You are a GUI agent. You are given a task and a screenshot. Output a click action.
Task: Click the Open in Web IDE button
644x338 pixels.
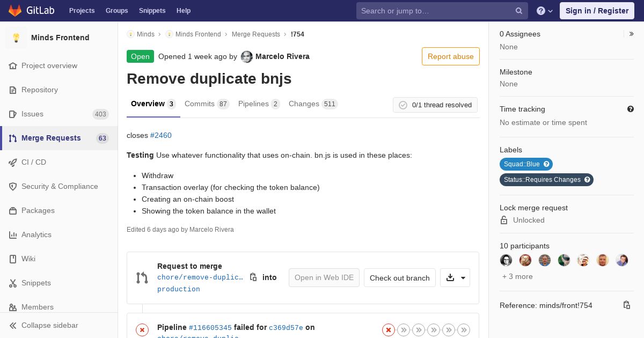pyautogui.click(x=324, y=278)
